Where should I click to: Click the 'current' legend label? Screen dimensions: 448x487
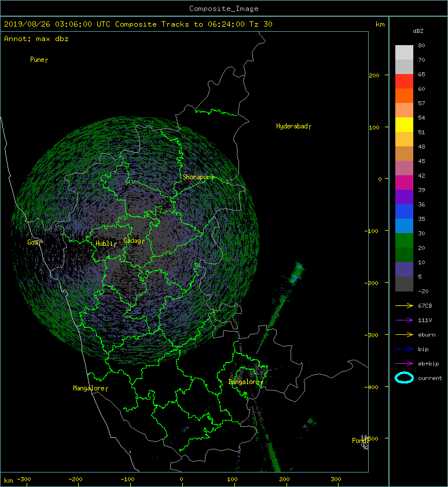[430, 378]
